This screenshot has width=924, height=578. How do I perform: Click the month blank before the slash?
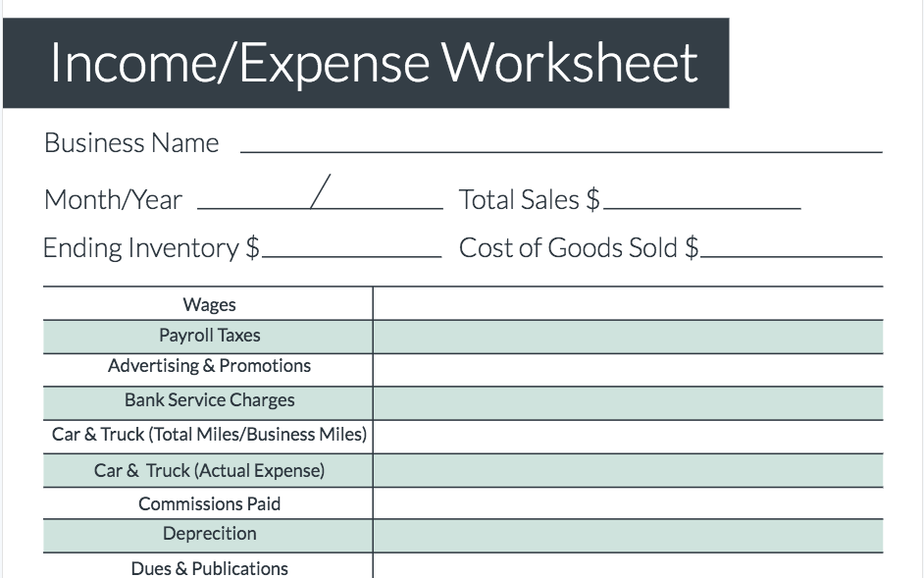(x=253, y=199)
